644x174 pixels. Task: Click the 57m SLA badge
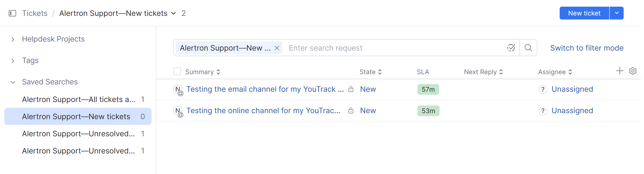click(428, 89)
